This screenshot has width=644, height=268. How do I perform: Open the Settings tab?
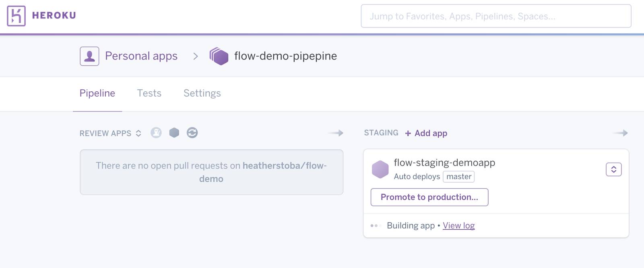tap(202, 93)
